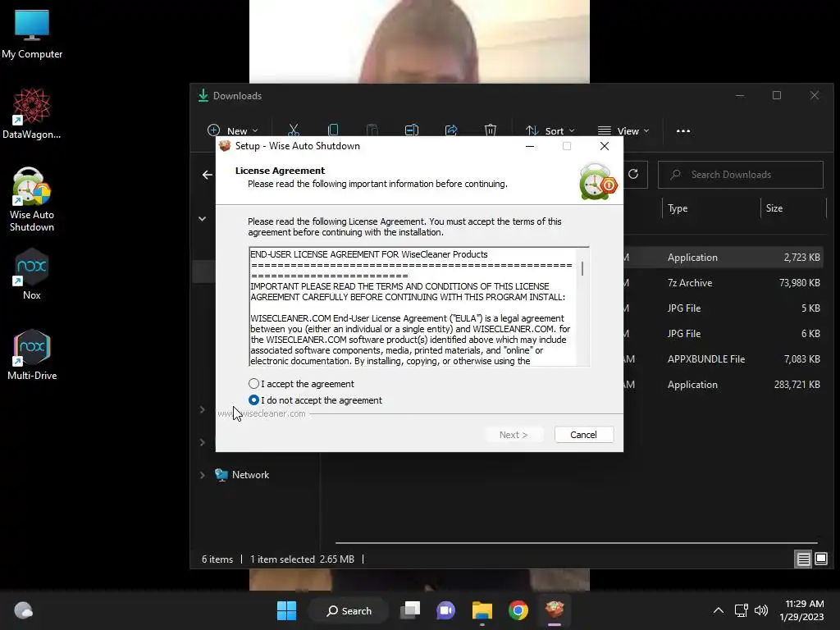Select the 7z Archive file row
The width and height of the screenshot is (840, 630).
click(724, 283)
